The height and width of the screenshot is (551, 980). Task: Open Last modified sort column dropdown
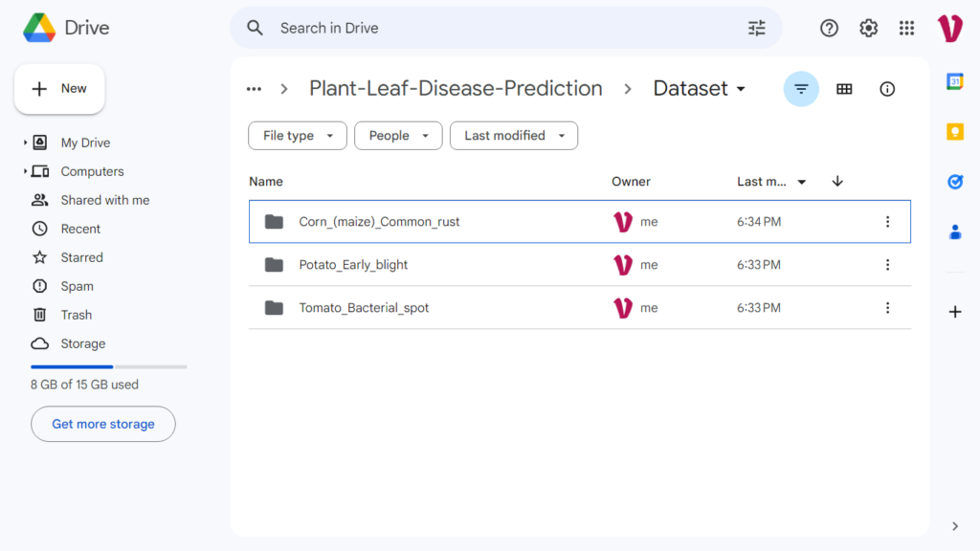tap(801, 182)
